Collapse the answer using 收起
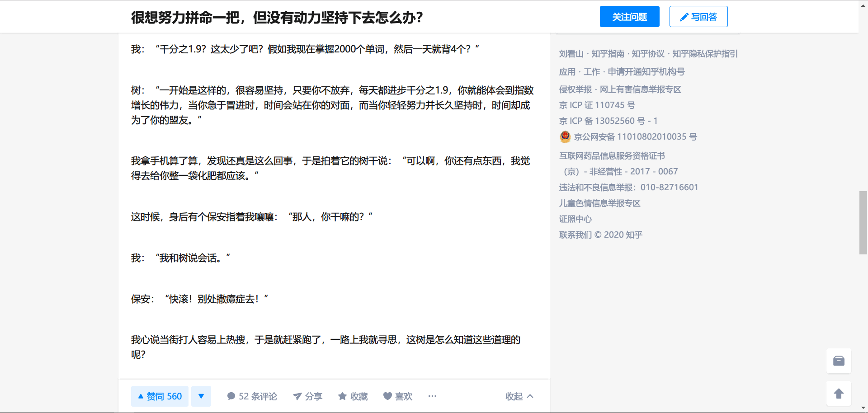868x413 pixels. [x=519, y=396]
